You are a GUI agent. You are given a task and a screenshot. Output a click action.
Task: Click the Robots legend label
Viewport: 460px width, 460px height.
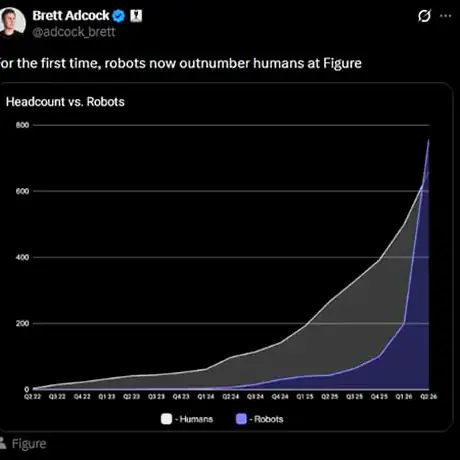click(269, 419)
